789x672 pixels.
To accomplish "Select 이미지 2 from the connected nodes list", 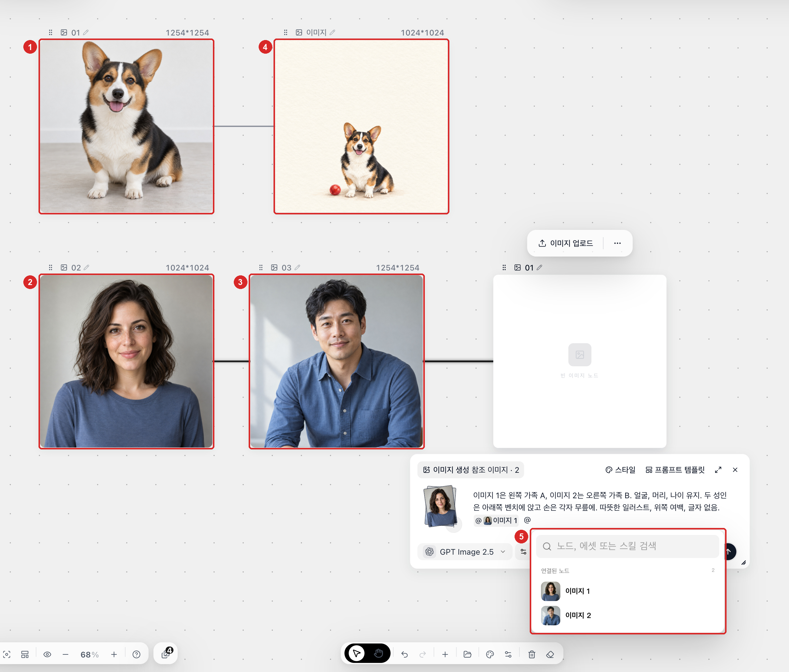I will tap(628, 615).
